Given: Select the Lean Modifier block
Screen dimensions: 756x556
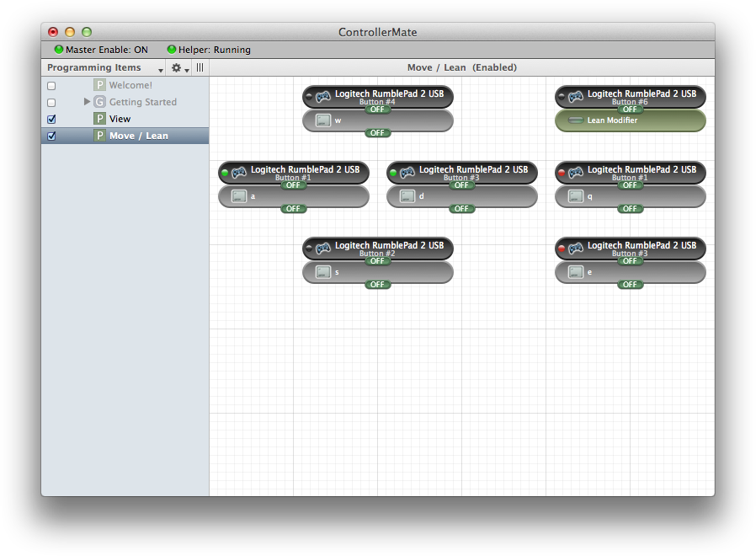Looking at the screenshot, I should 631,120.
